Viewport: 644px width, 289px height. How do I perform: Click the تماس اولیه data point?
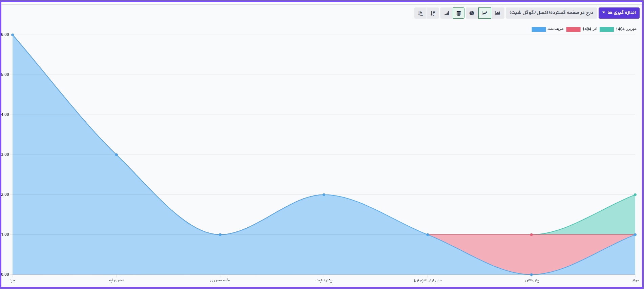(x=117, y=155)
